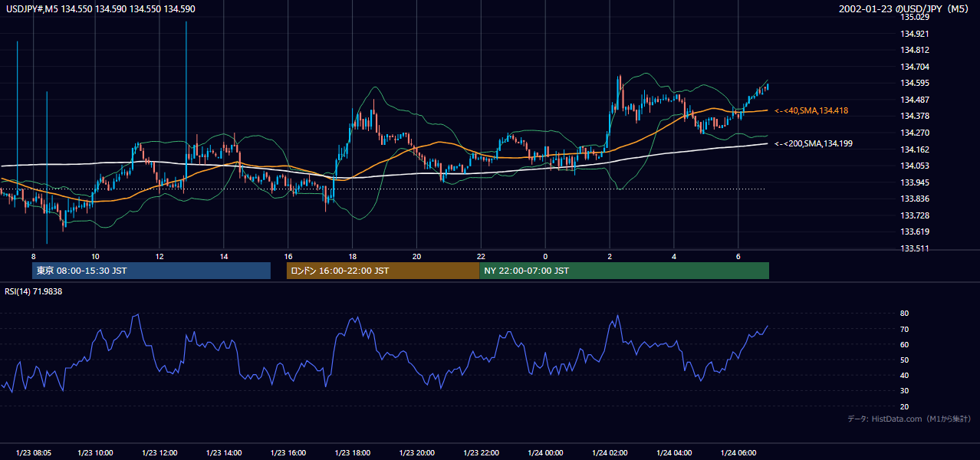The width and height of the screenshot is (980, 460).
Task: Click hour label 12 under price chart
Action: click(159, 256)
